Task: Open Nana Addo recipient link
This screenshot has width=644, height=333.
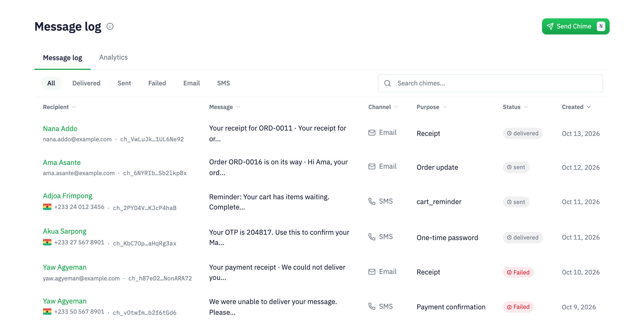Action: [x=60, y=129]
